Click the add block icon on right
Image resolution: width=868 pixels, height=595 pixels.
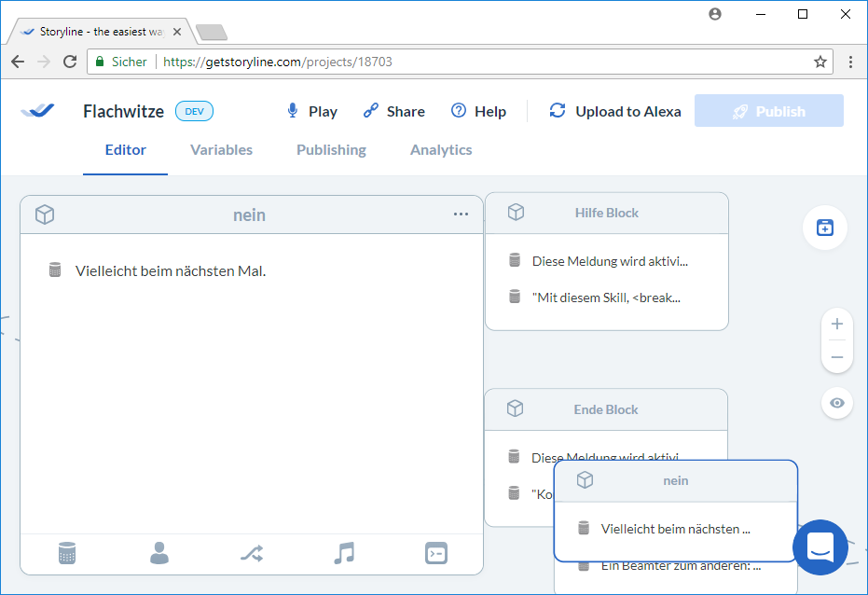click(824, 228)
